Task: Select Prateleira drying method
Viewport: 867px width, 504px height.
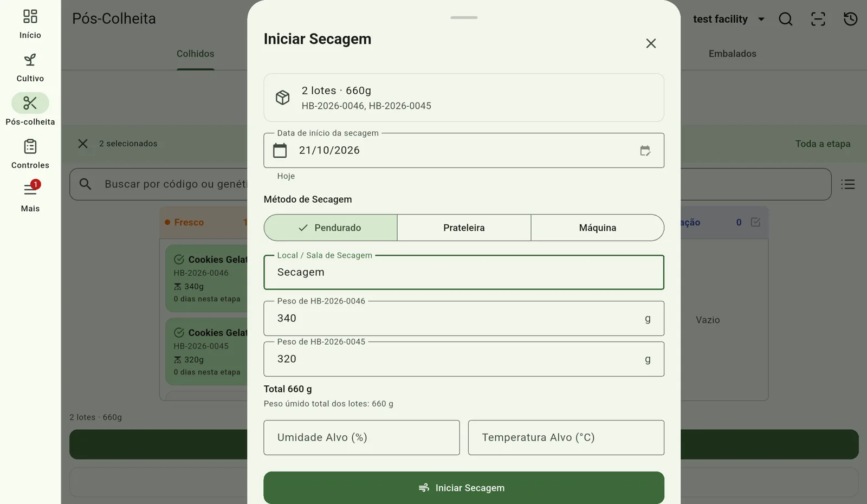Action: pos(464,228)
